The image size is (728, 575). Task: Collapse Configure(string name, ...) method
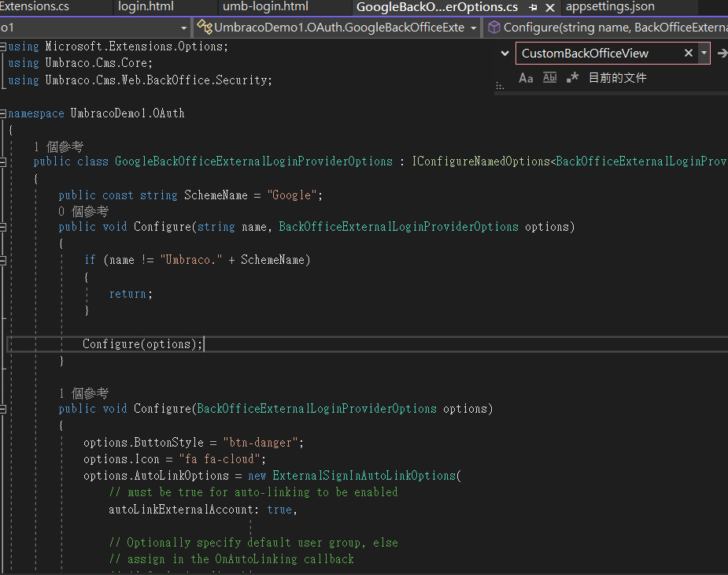(3, 228)
